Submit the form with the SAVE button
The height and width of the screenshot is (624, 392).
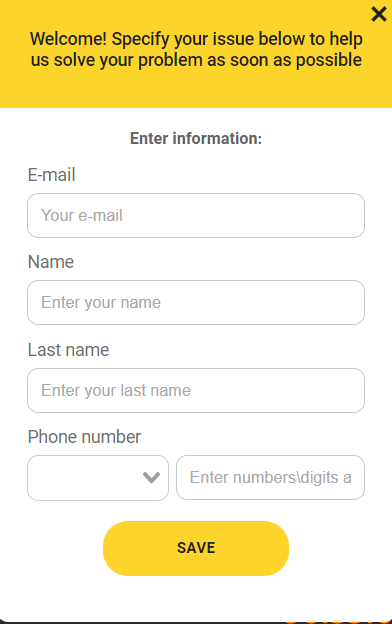pos(196,548)
